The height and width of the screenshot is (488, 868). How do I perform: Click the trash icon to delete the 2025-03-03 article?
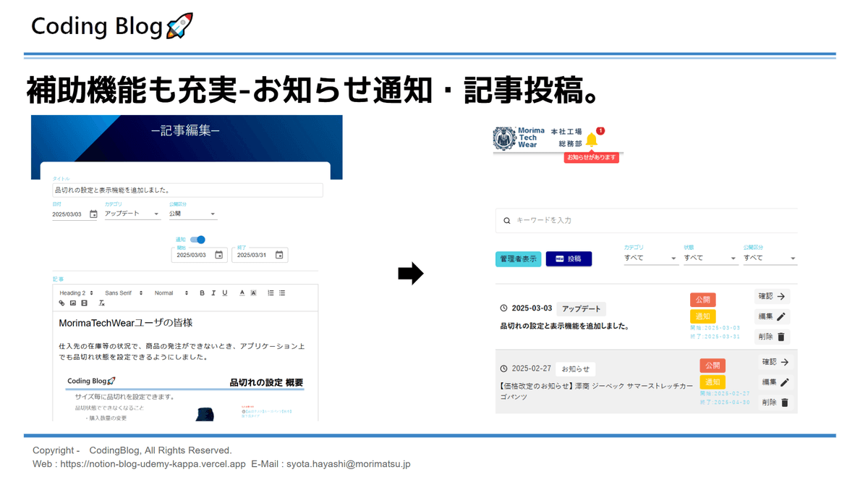(x=781, y=337)
